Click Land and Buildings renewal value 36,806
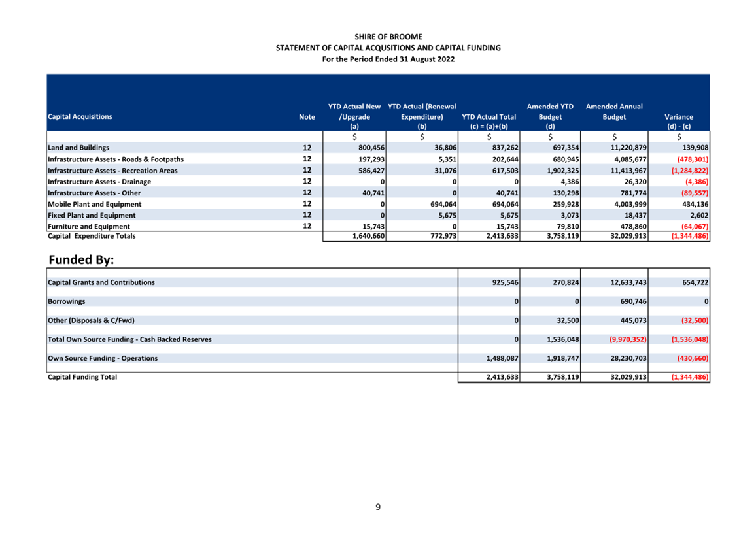 tap(445, 148)
